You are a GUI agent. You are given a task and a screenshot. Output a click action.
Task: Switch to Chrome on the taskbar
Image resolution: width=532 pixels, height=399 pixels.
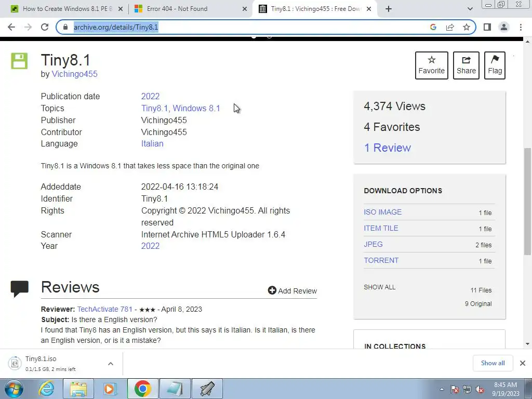(143, 389)
